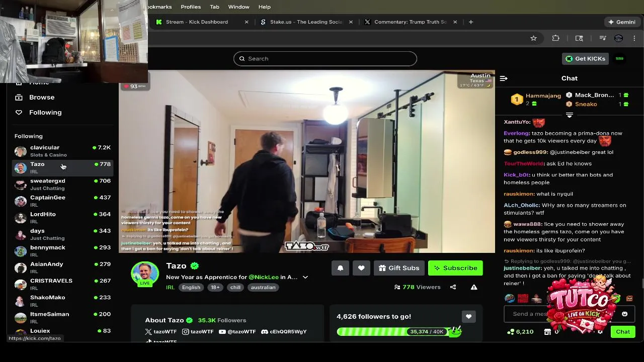Go to Following in sidebar
The width and height of the screenshot is (644, 362).
point(45,113)
